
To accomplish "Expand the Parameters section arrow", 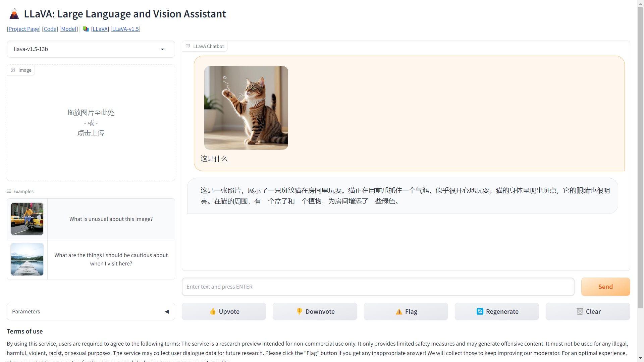I will [167, 312].
